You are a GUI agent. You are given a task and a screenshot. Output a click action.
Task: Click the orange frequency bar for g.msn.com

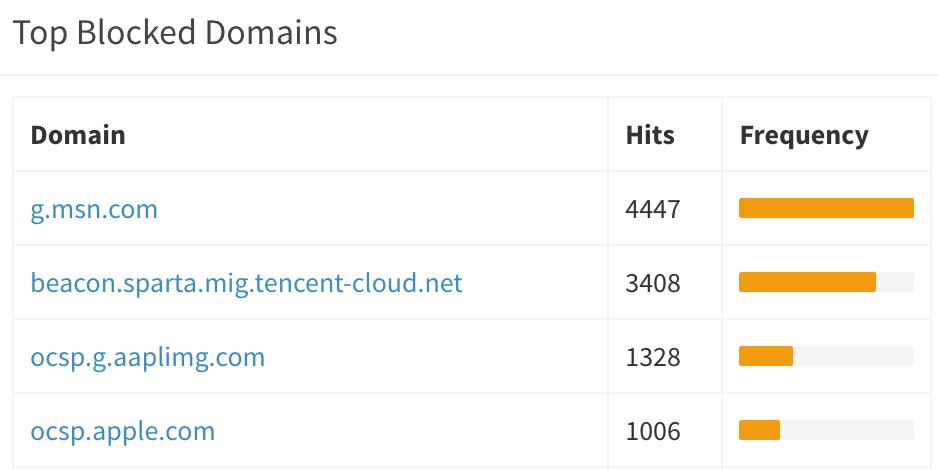click(x=826, y=208)
